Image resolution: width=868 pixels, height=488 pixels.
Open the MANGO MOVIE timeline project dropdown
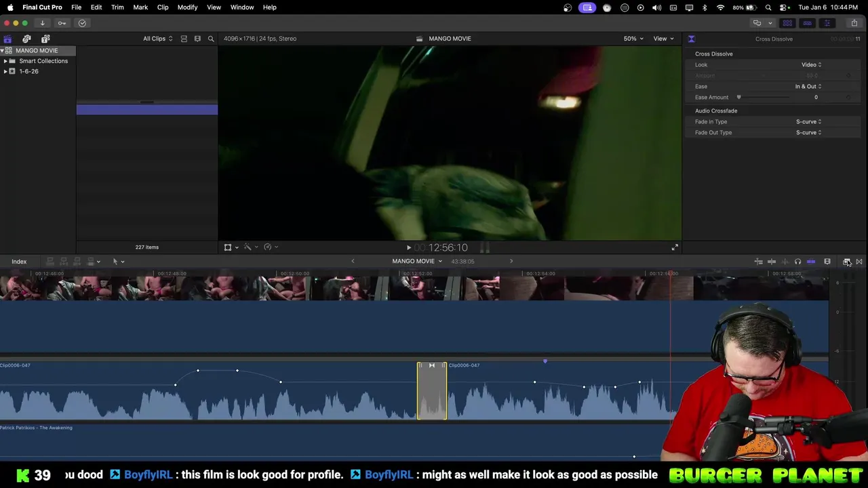[x=417, y=262]
